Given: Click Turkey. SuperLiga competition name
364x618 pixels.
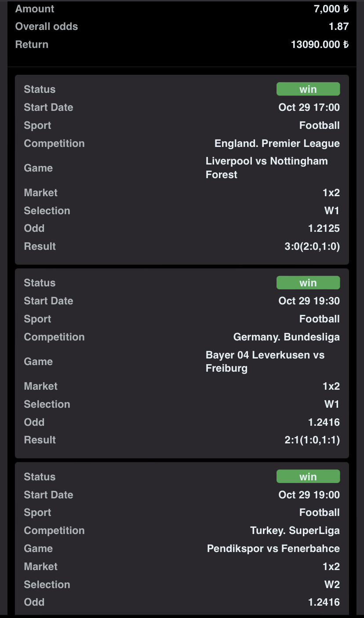Looking at the screenshot, I should pos(295,530).
